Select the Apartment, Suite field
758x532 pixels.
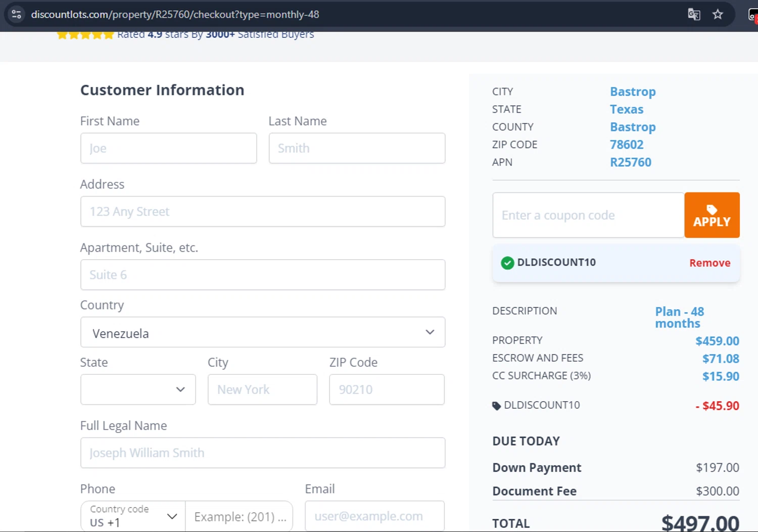tap(262, 275)
